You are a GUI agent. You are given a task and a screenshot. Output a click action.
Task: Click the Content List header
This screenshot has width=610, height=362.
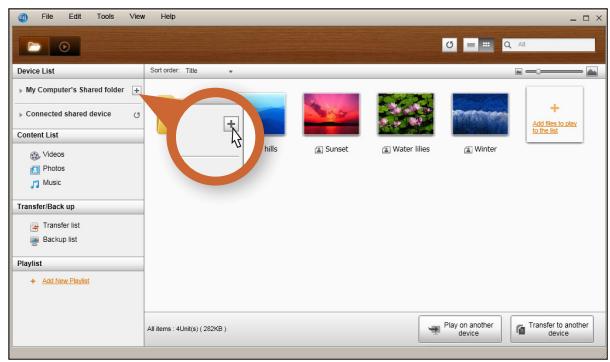(78, 135)
